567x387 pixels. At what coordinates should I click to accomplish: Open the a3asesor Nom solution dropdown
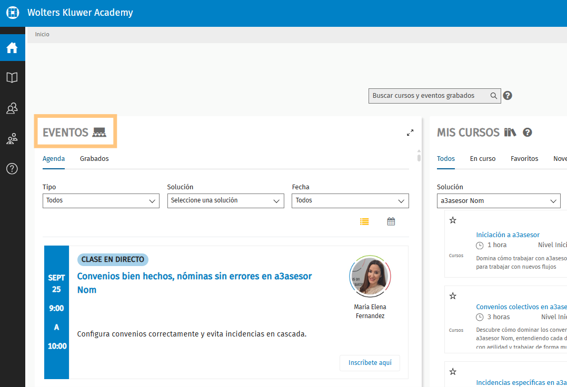click(x=499, y=201)
